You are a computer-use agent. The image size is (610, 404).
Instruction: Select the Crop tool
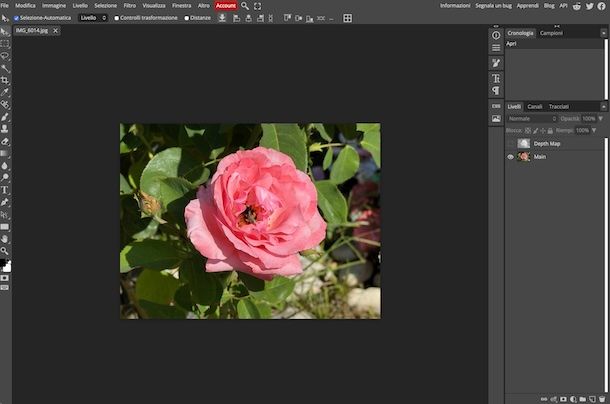click(5, 80)
